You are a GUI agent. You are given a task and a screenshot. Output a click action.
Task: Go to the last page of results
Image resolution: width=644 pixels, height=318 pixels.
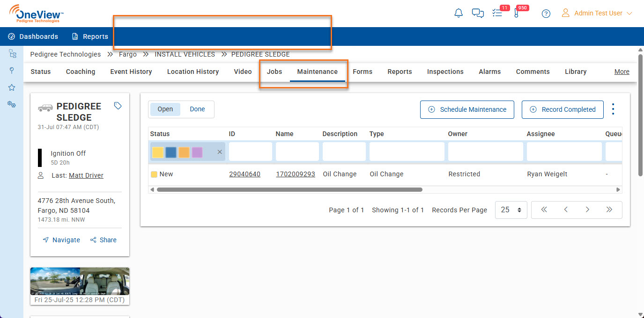pyautogui.click(x=609, y=210)
